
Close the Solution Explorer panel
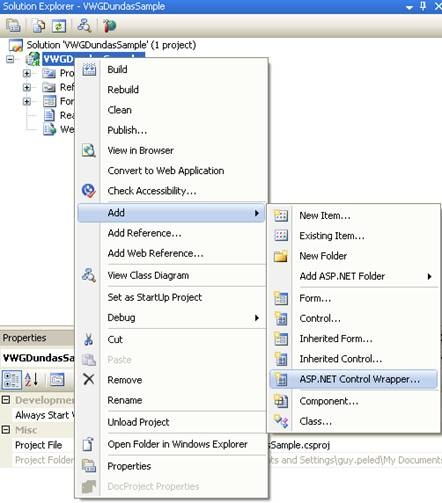[x=438, y=6]
